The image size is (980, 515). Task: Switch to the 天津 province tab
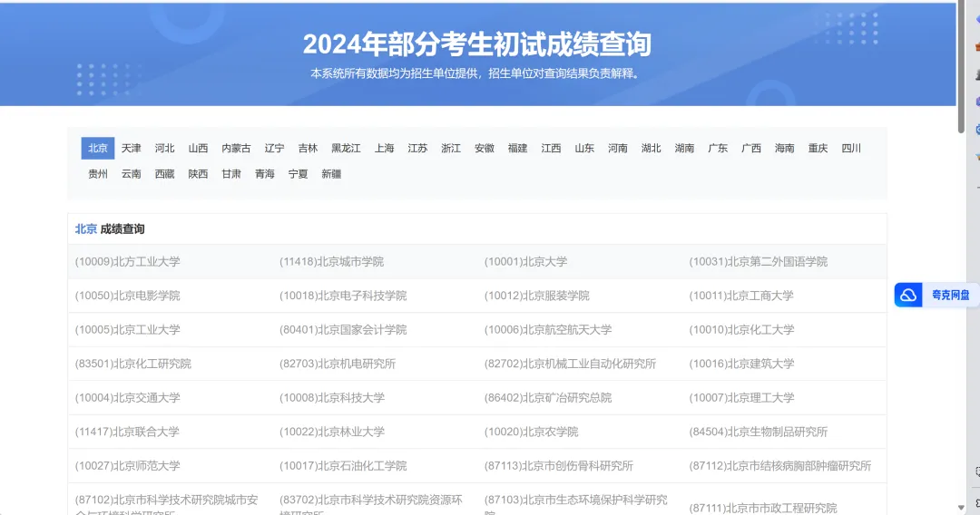point(132,148)
